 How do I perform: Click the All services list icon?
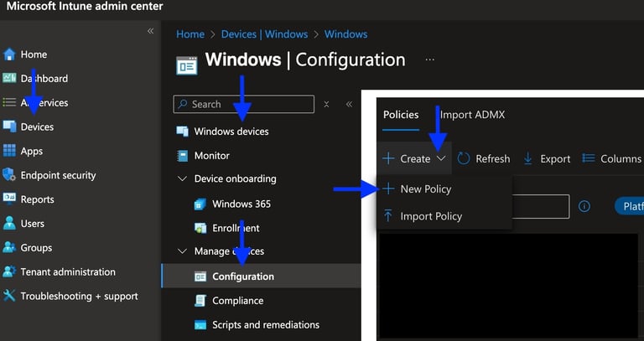(x=9, y=102)
